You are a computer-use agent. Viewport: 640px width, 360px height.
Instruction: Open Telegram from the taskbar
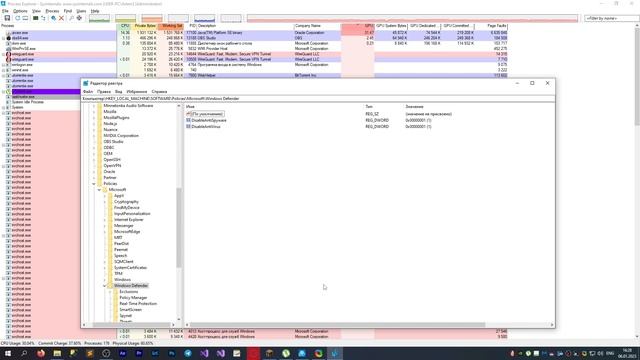[x=188, y=353]
